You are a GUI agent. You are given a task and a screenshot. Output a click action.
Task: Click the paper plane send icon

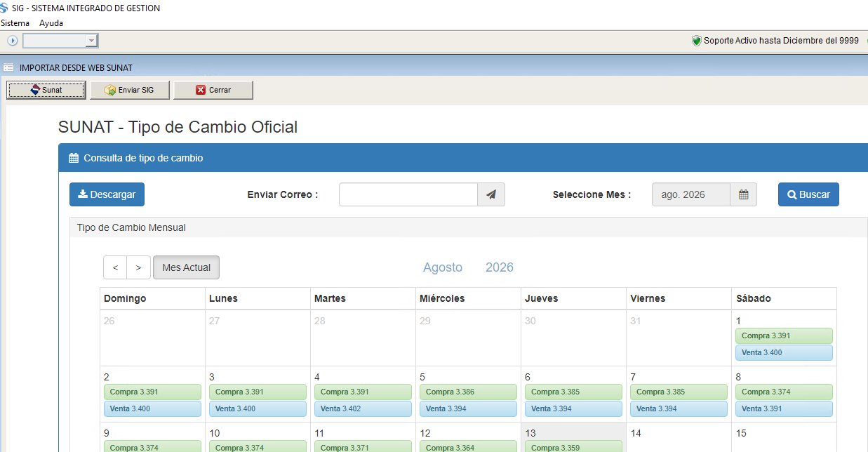pos(491,194)
